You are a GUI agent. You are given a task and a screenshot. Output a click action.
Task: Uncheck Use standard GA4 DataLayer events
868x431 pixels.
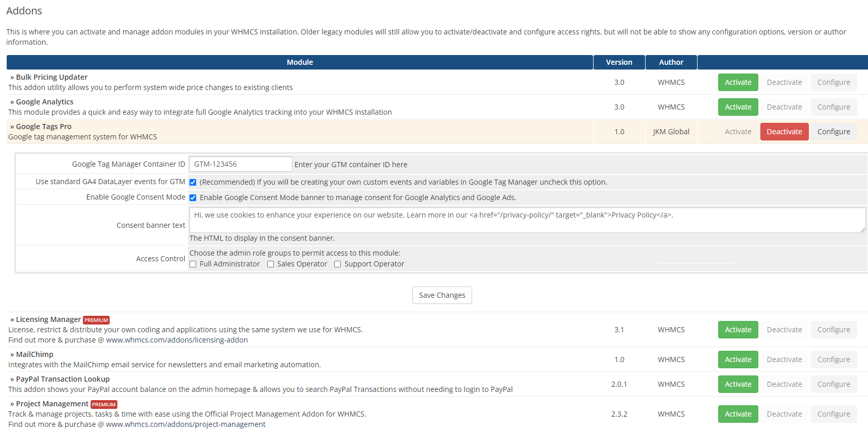coord(193,182)
